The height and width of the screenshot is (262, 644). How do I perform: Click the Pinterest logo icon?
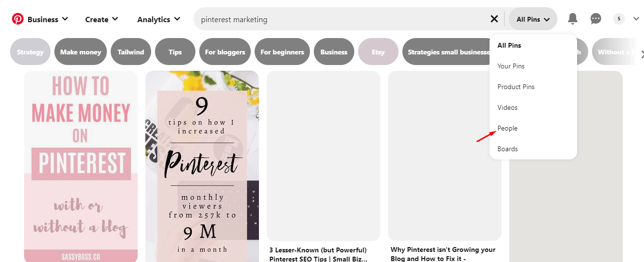click(x=18, y=19)
